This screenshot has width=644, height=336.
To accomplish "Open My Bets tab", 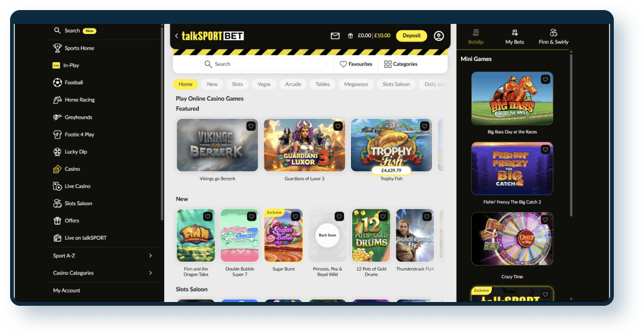I will [x=514, y=36].
